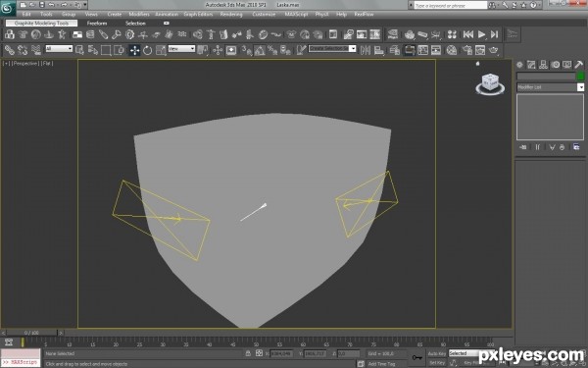The width and height of the screenshot is (588, 368).
Task: Click the ViewCube in the viewport
Action: coord(490,84)
